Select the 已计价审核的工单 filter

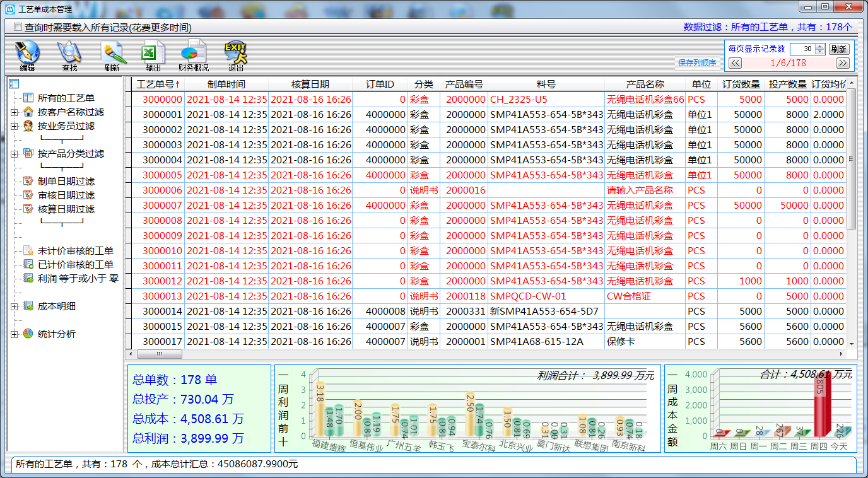coord(76,264)
